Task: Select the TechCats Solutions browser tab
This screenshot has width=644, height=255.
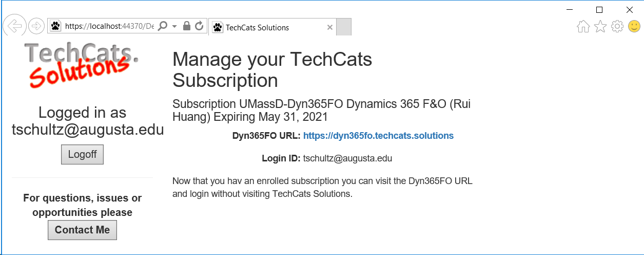Action: pyautogui.click(x=272, y=27)
